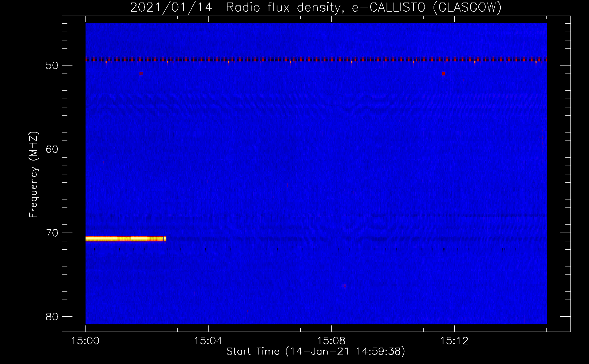Click the 15:12 time axis label
Image resolution: width=589 pixels, height=364 pixels.
(x=454, y=341)
